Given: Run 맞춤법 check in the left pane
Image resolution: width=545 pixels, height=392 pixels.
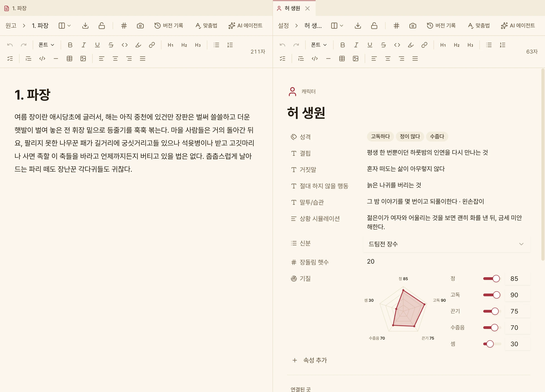Looking at the screenshot, I should pos(206,25).
